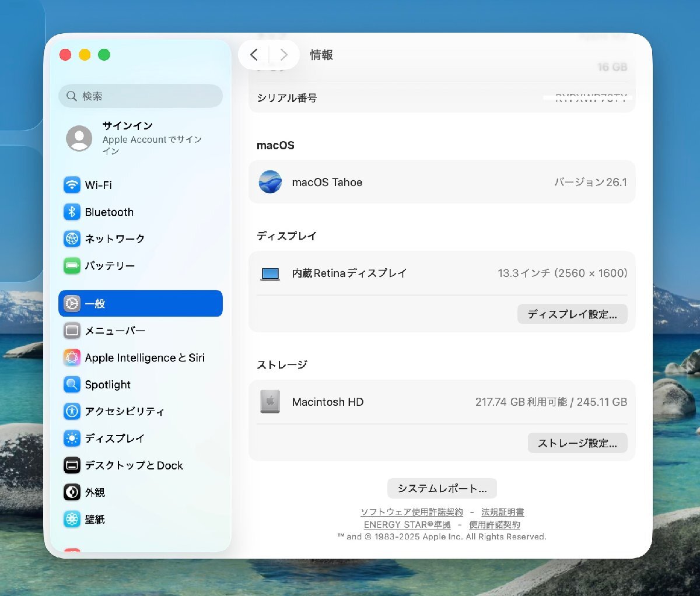Open Wi-Fi settings icon in sidebar
The height and width of the screenshot is (596, 700).
(72, 185)
